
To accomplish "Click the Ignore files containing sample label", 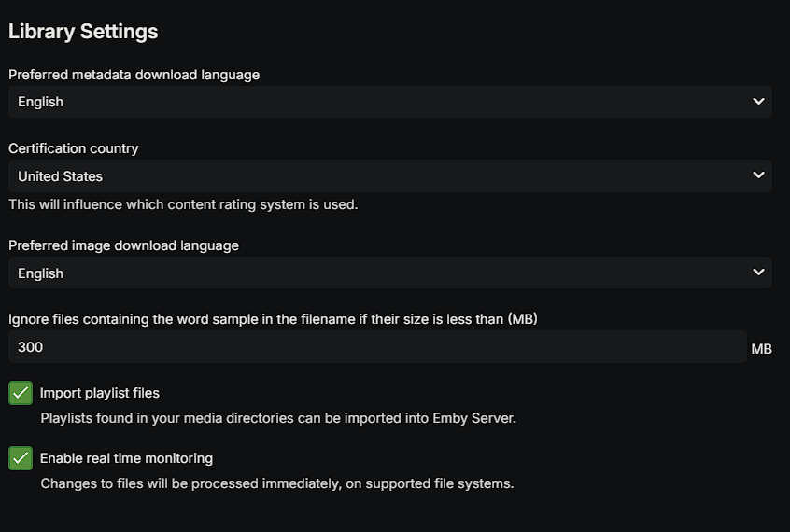I will [x=273, y=319].
